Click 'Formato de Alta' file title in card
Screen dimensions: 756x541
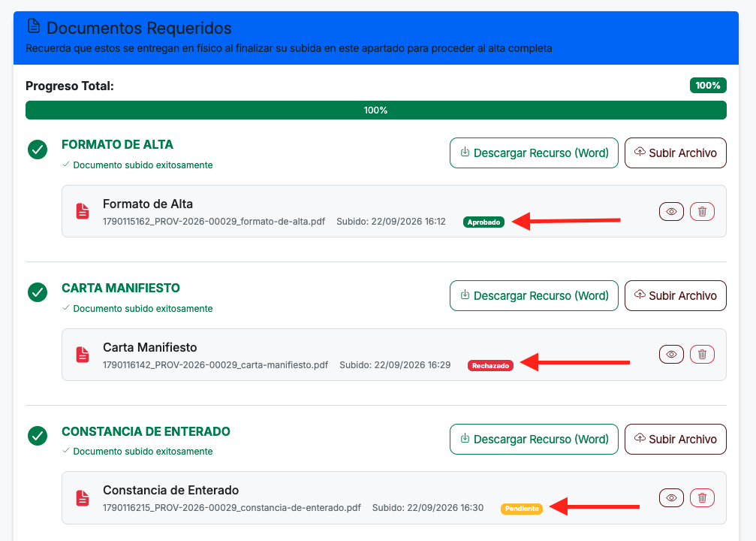tap(148, 204)
